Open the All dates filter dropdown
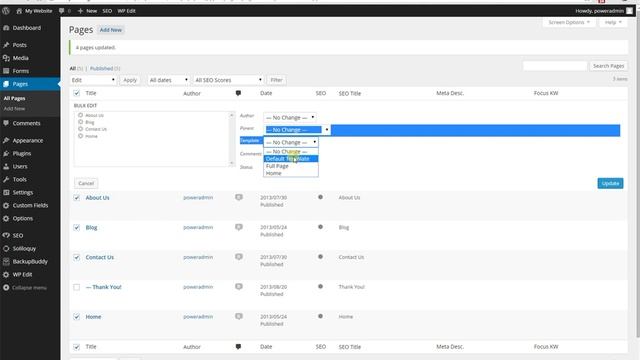This screenshot has height=360, width=640. pos(168,80)
